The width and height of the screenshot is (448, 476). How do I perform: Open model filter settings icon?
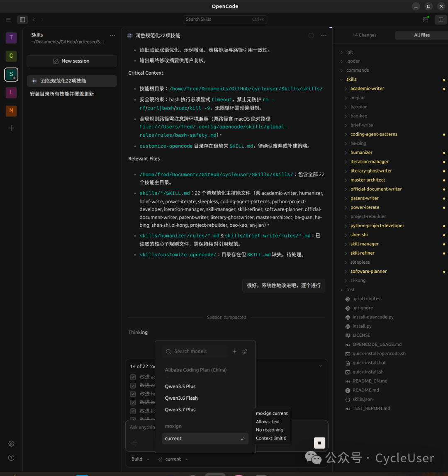244,352
